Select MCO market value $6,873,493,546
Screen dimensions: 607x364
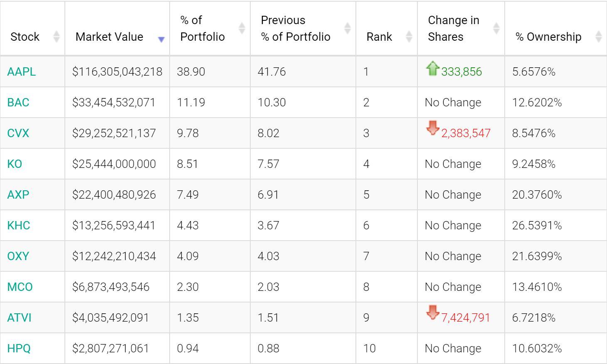111,287
